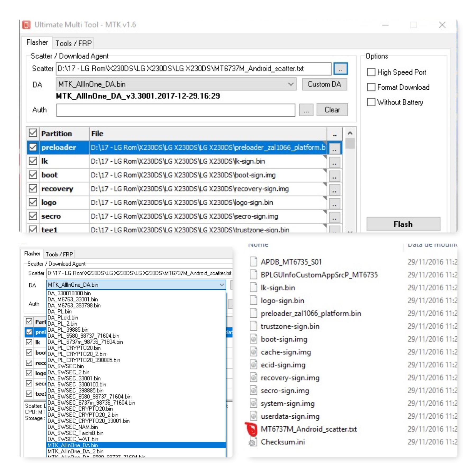
Task: Enable the High Speed Port option
Action: [x=371, y=72]
